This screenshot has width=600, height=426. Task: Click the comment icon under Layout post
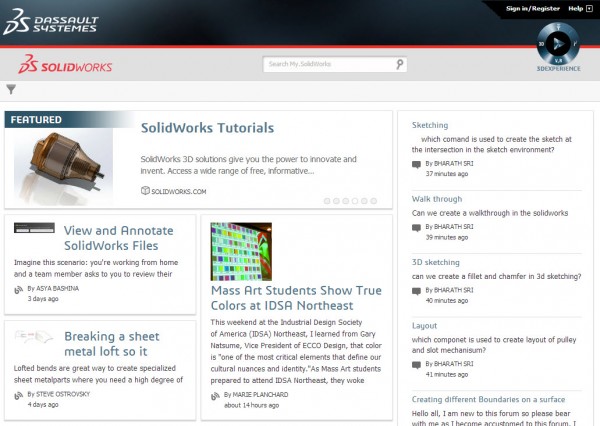tap(416, 365)
